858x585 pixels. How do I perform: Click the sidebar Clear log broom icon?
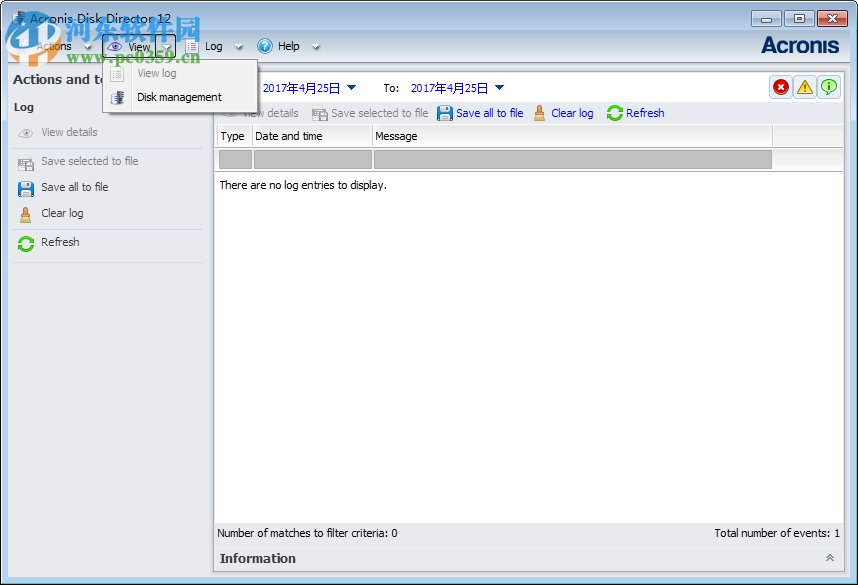pos(26,215)
